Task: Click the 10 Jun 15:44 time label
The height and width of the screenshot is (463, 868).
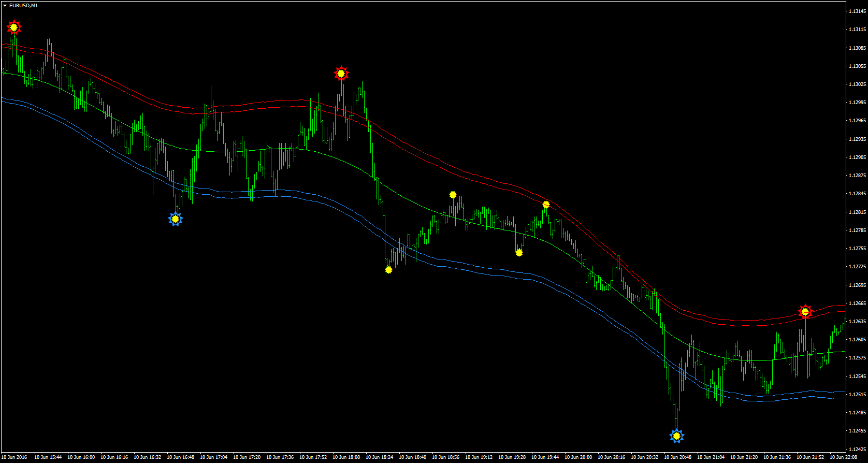Action: [48, 457]
